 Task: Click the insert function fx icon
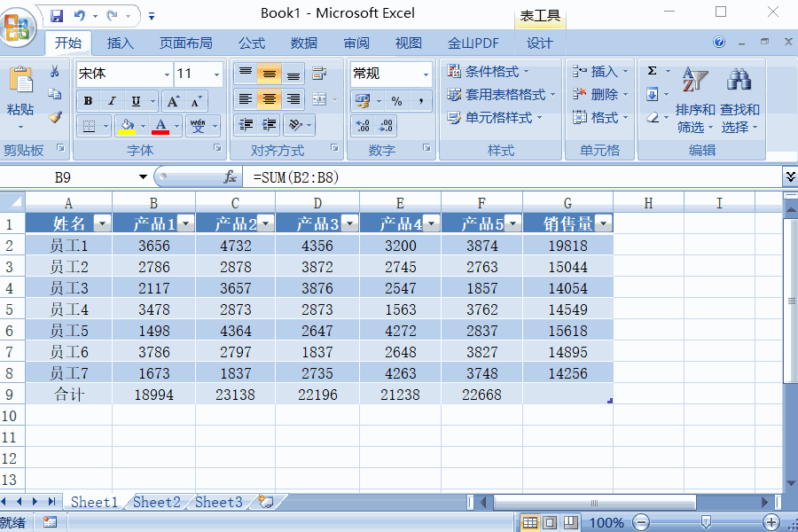pos(230,177)
